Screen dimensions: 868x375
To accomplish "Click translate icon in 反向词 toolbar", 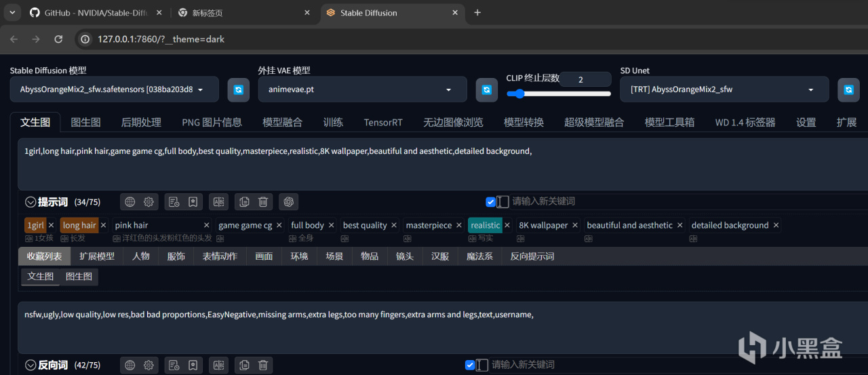I will (218, 365).
